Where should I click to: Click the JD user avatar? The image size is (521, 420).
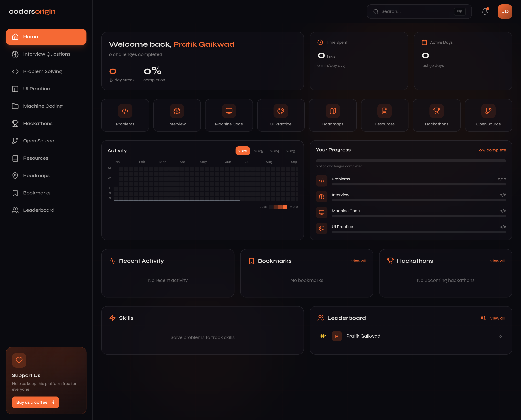click(x=505, y=11)
